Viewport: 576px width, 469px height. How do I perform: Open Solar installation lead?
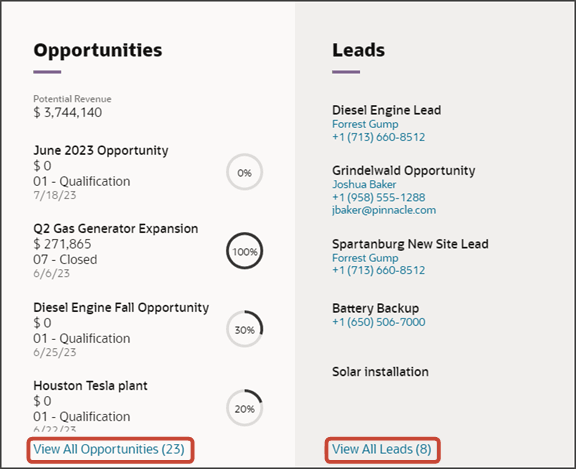[380, 372]
